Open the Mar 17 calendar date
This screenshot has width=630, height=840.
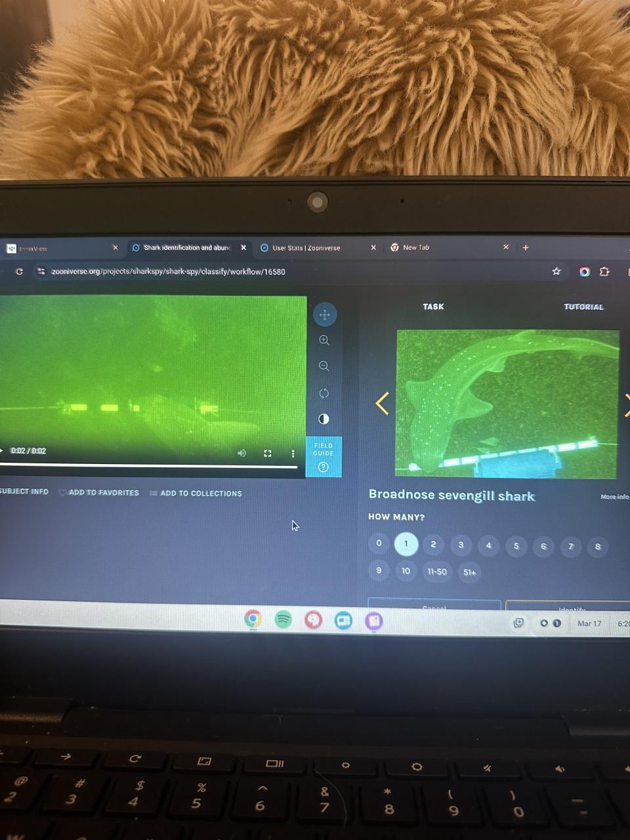click(x=589, y=623)
